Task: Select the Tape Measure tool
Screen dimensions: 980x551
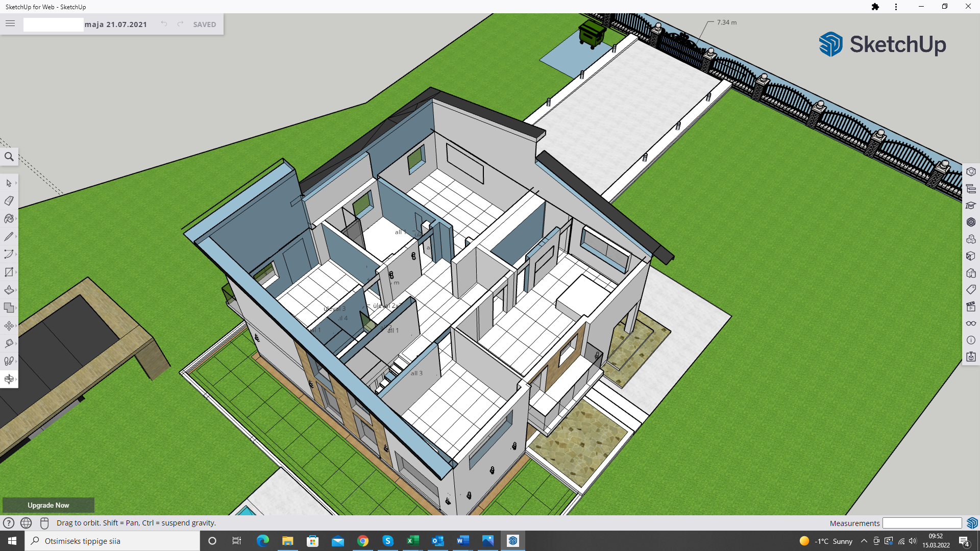Action: click(9, 343)
